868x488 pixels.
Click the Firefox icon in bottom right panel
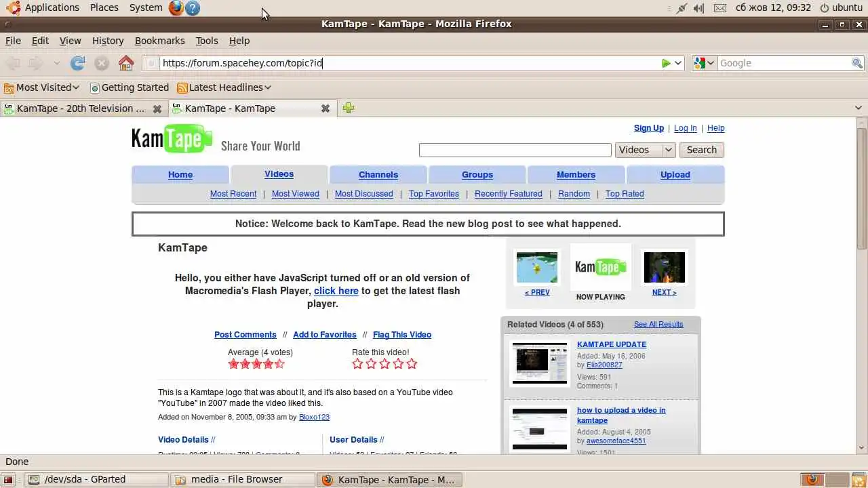point(812,480)
